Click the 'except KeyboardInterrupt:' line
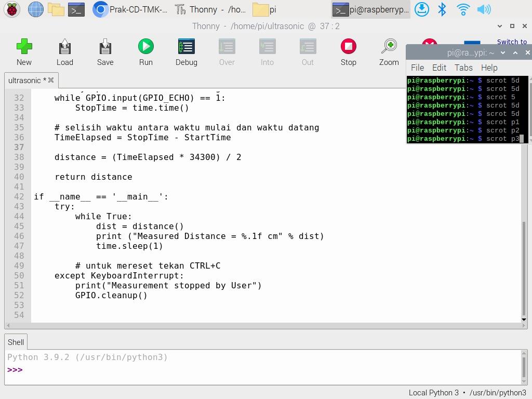 pyautogui.click(x=119, y=275)
